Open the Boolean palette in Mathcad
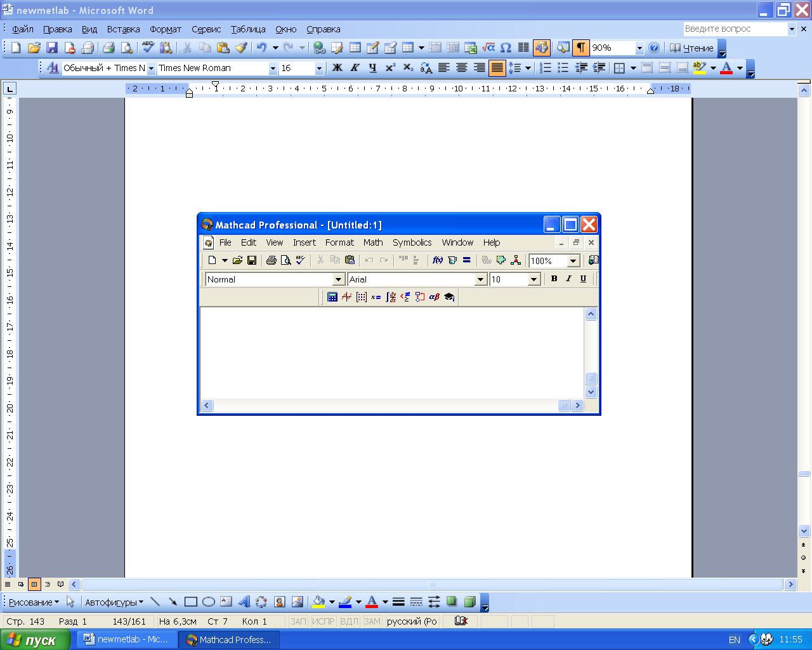The width and height of the screenshot is (812, 650). 405,296
